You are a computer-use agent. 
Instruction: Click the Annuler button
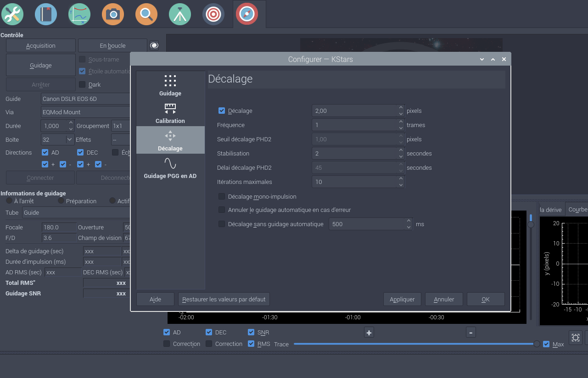pos(444,299)
